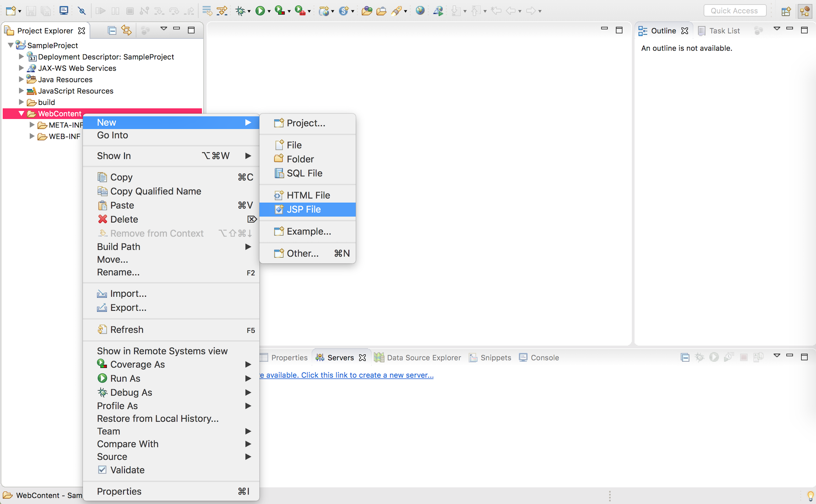Open the Run button dropdown arrow
This screenshot has width=816, height=504.
click(269, 11)
